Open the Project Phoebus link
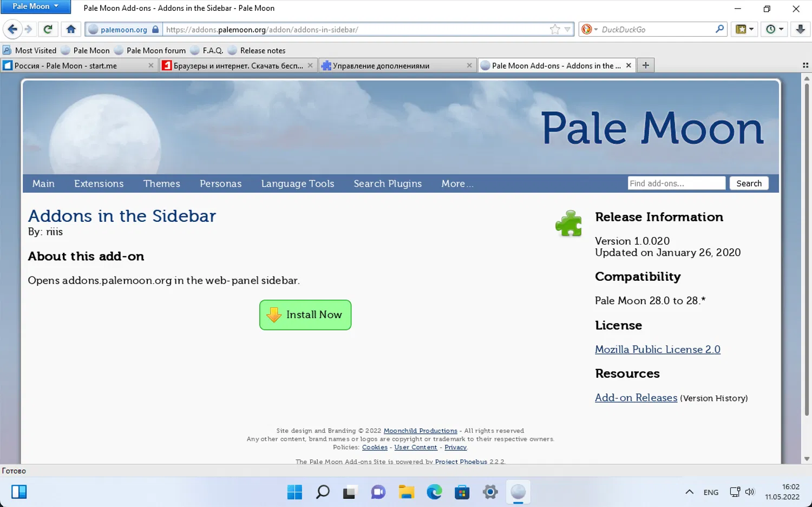 point(461,462)
